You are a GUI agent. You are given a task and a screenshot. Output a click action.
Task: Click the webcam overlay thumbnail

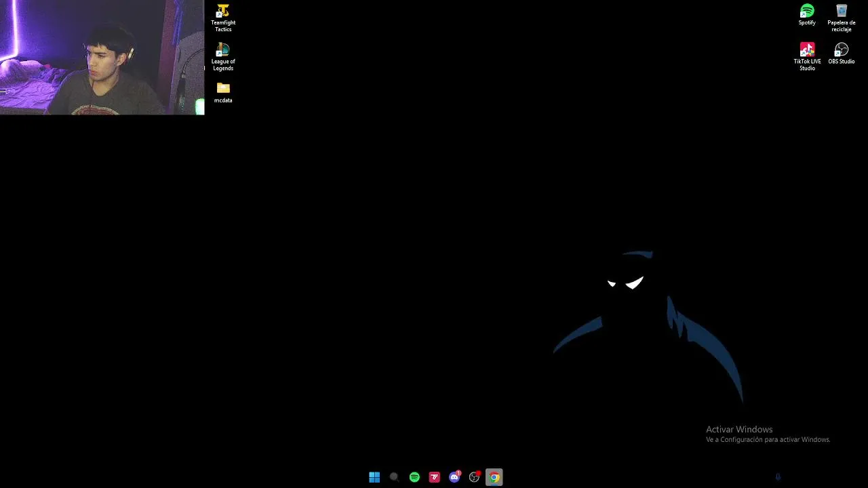pyautogui.click(x=102, y=57)
